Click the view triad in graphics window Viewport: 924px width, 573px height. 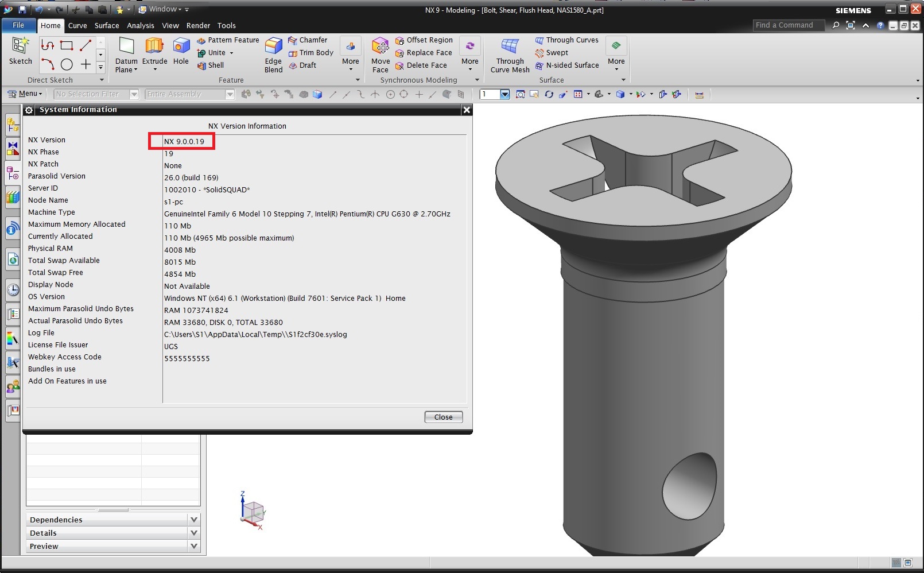251,510
